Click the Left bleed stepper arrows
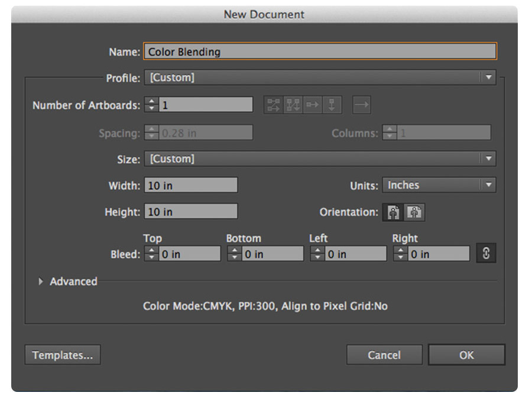Screen dimensions: 532x399 click(317, 254)
